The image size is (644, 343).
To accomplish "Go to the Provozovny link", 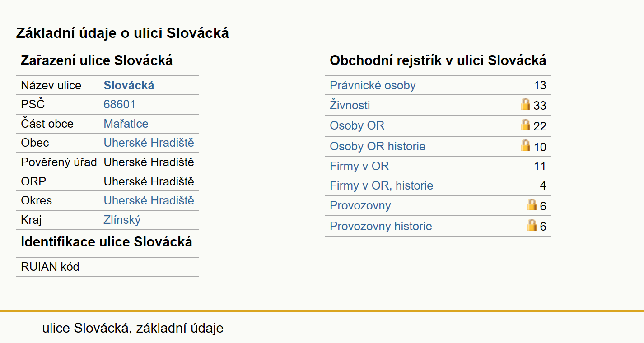I will [360, 206].
